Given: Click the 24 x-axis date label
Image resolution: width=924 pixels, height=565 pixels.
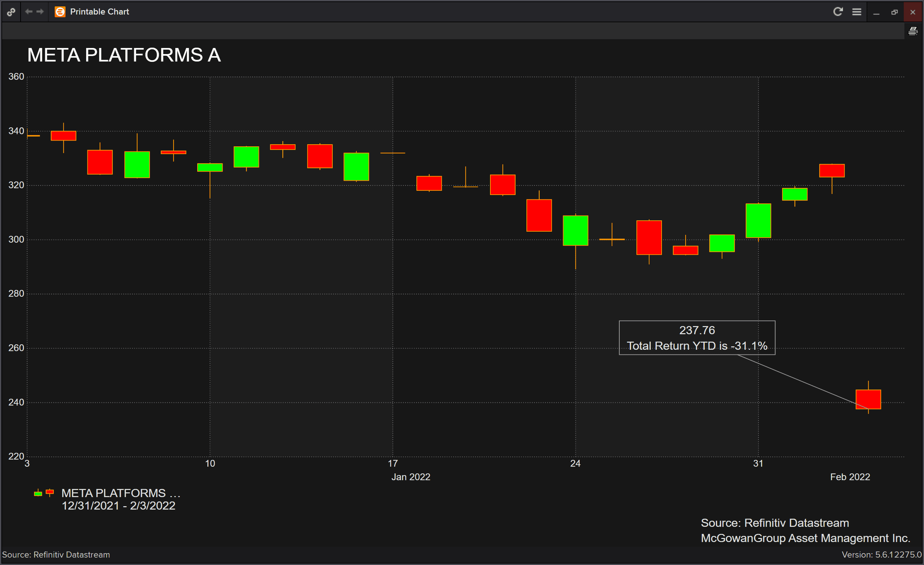Looking at the screenshot, I should tap(575, 464).
